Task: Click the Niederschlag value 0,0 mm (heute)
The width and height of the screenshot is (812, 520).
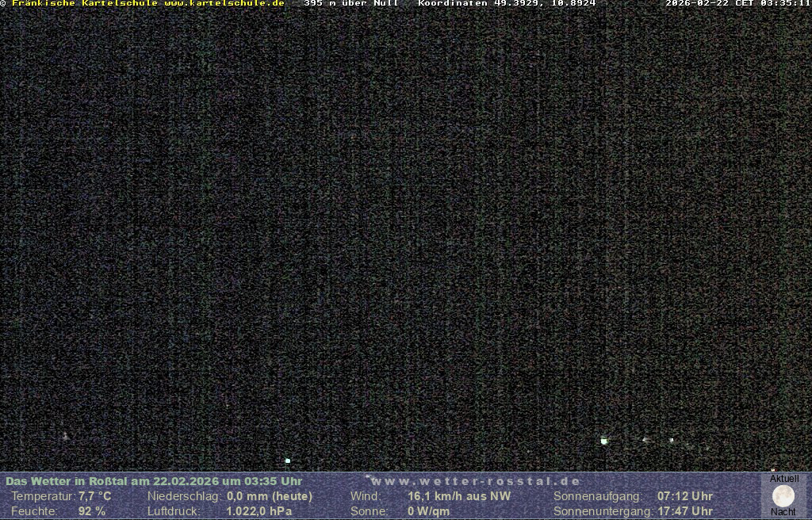Action: coord(269,496)
